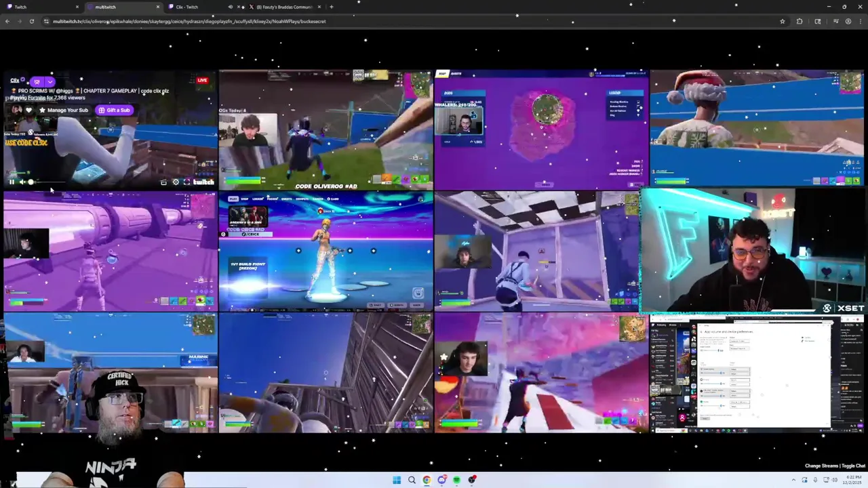Click the CODE OLIVEROG #AD stream tile
The width and height of the screenshot is (868, 488).
[x=325, y=129]
